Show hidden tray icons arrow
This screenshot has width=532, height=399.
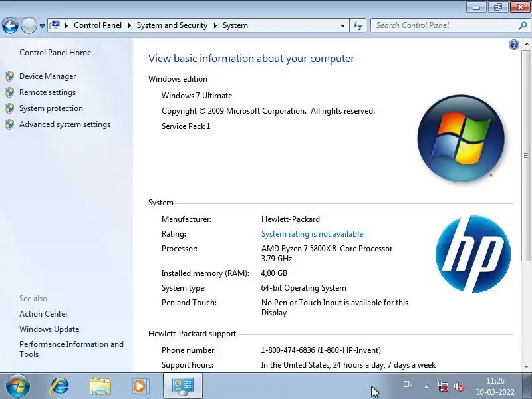[426, 386]
